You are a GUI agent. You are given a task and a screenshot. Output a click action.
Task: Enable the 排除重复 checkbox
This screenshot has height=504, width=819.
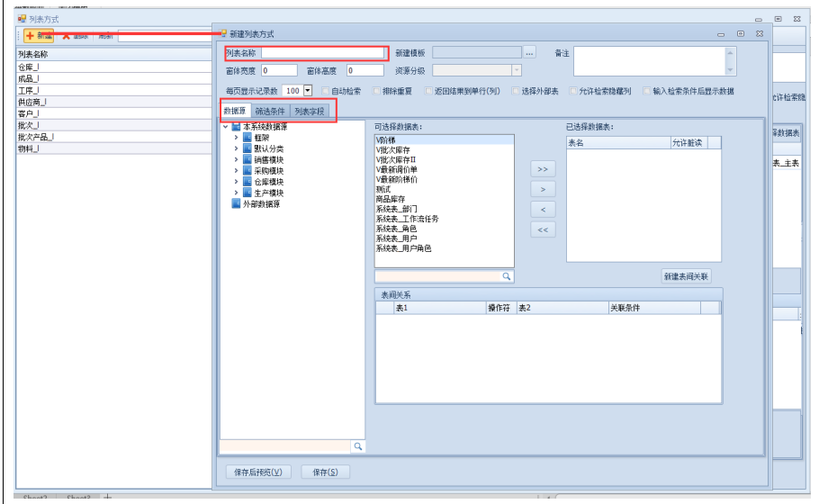pos(376,91)
